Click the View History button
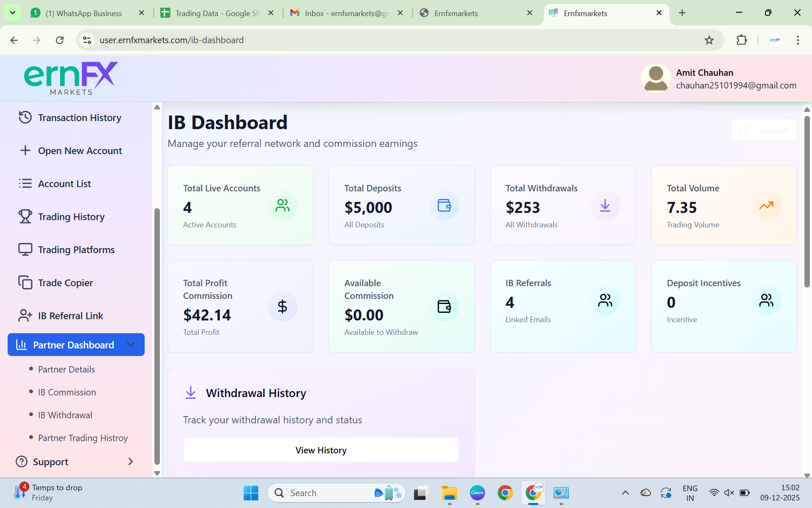 321,450
